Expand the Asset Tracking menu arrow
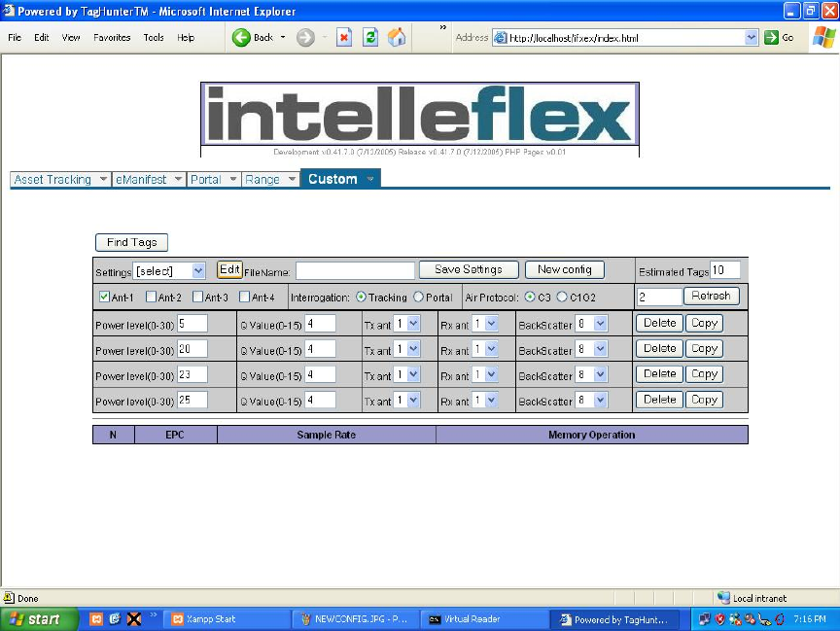The height and width of the screenshot is (631, 840). [x=103, y=179]
